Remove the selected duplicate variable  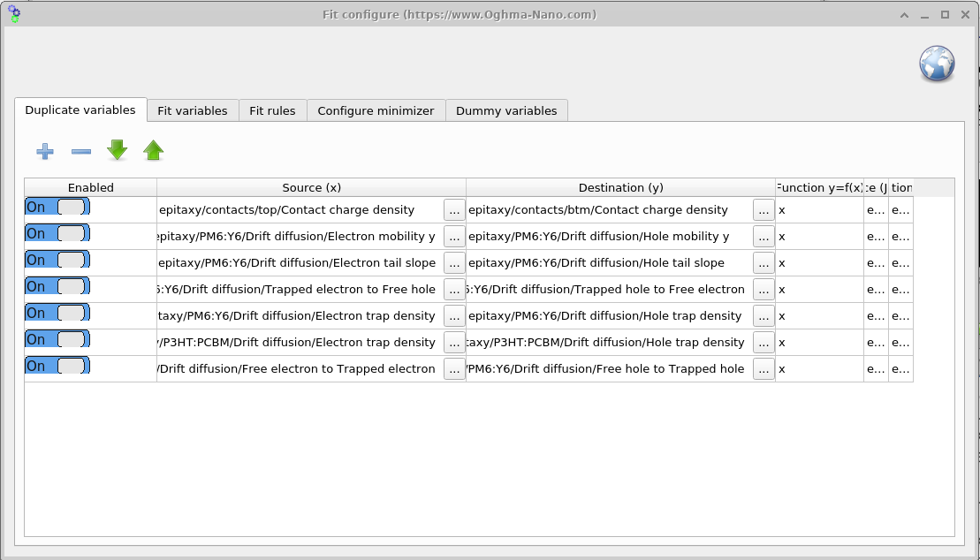point(80,151)
